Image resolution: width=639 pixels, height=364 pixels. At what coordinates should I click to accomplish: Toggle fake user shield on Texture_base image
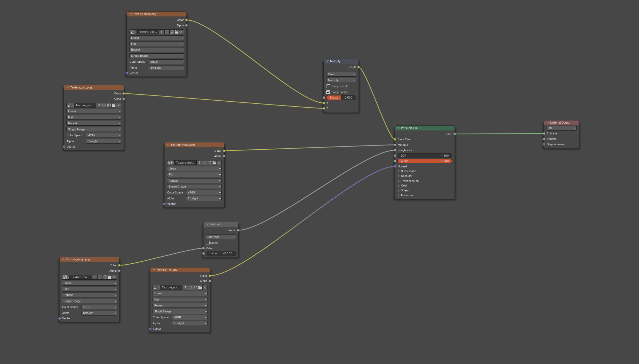167,32
